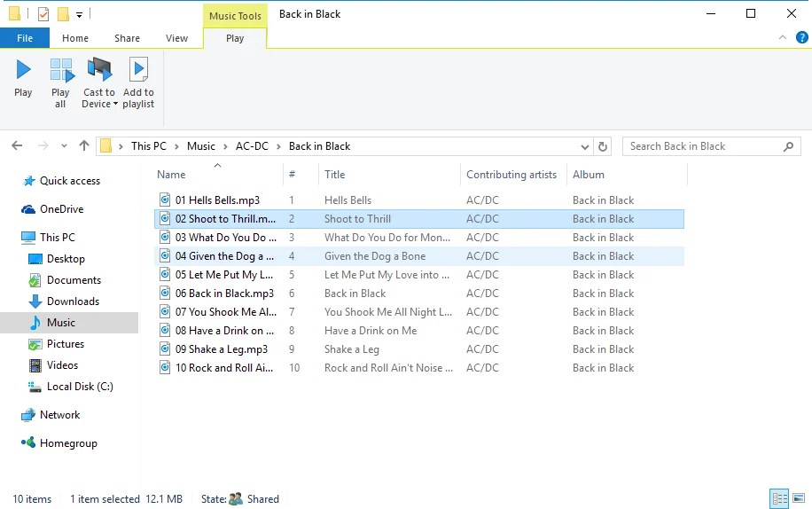This screenshot has height=509, width=812.
Task: Open Videos in the sidebar
Action: tap(62, 365)
